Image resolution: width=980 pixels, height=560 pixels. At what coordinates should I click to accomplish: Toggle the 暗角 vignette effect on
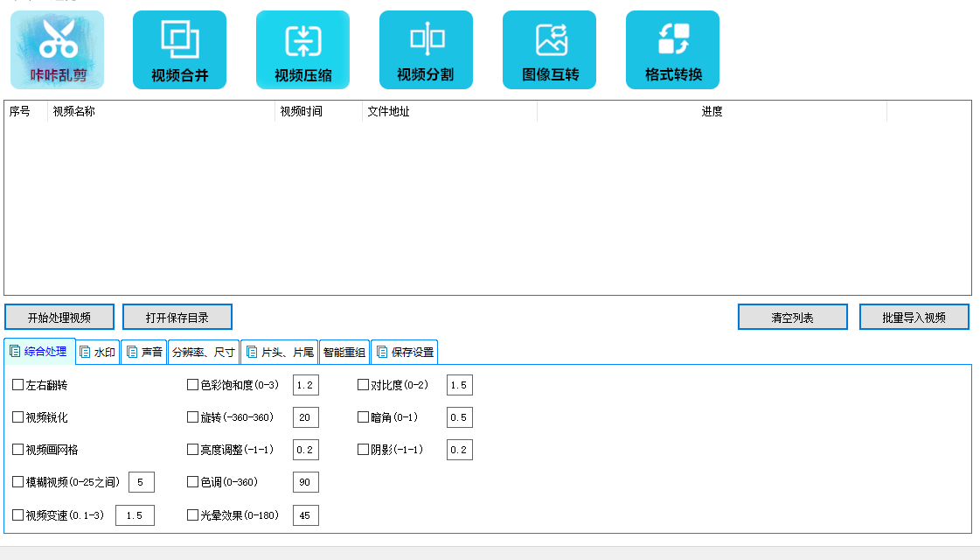point(362,417)
